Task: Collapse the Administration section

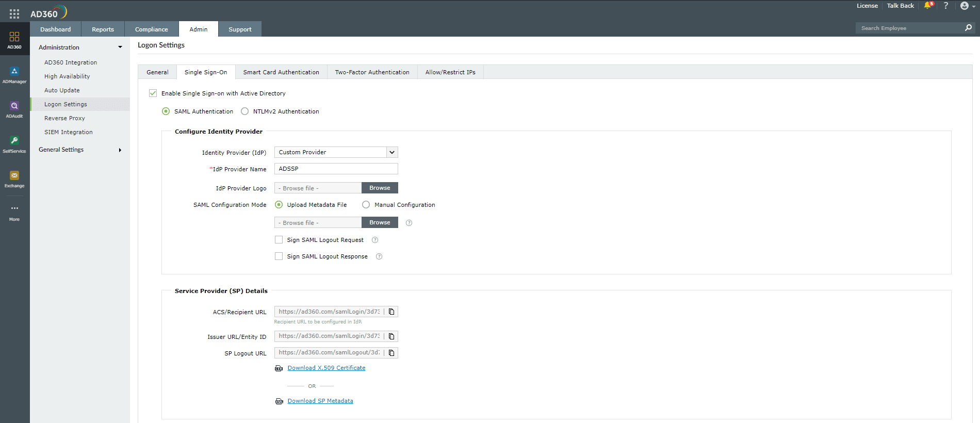Action: click(x=120, y=47)
